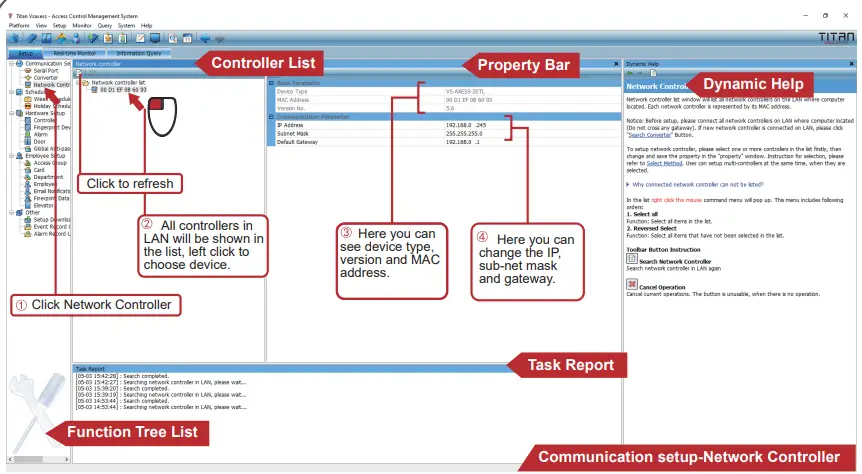Click the search controller icon in Network controller toolbar
Screen dimensions: 862x474
pos(79,73)
